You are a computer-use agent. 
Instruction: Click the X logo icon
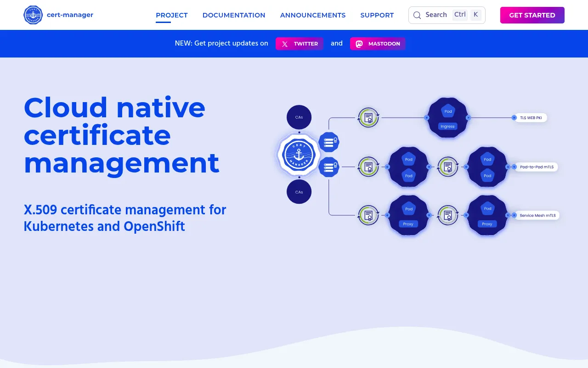pyautogui.click(x=285, y=44)
